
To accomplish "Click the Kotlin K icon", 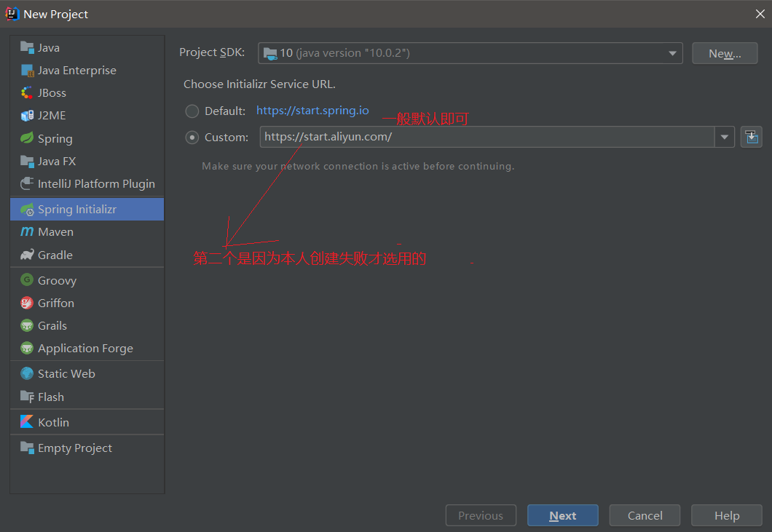I will 27,422.
